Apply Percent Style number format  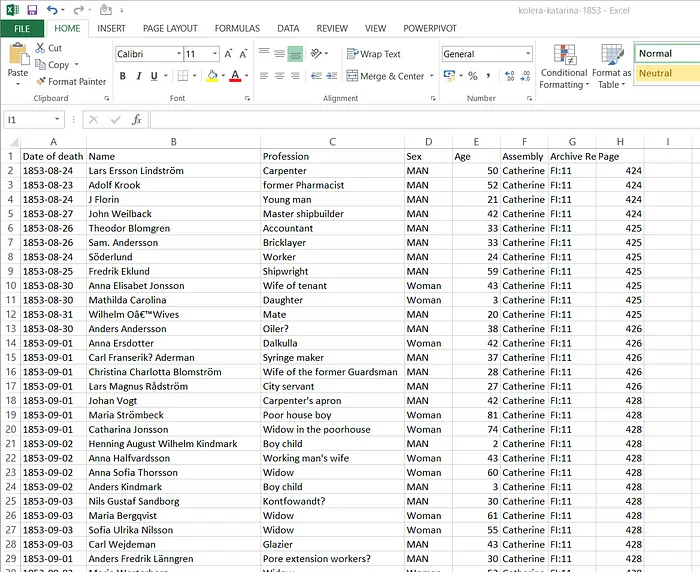(x=473, y=76)
